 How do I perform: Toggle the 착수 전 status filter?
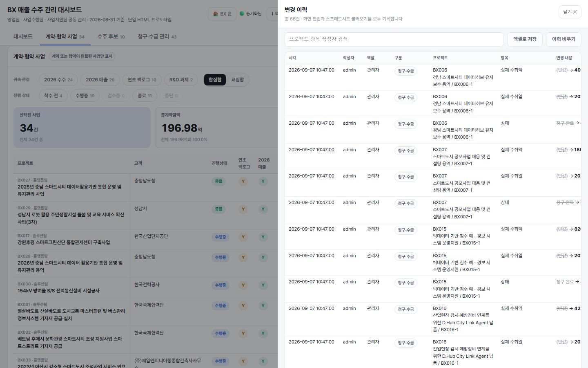[x=53, y=96]
